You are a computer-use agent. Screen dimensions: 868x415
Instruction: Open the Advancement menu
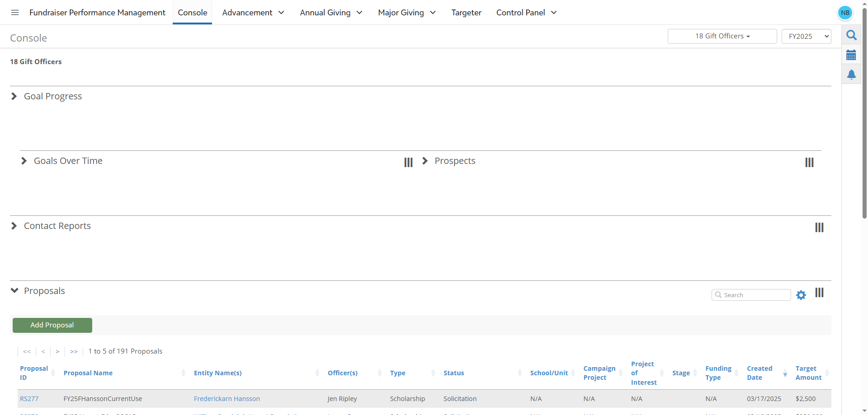click(x=253, y=13)
